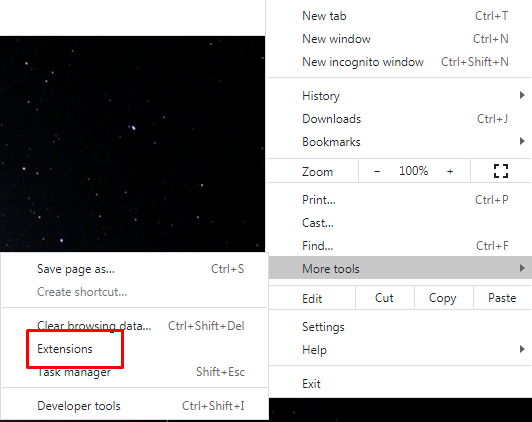Screen dimensions: 532x422
Task: Expand the Bookmarks submenu
Action: click(x=399, y=142)
